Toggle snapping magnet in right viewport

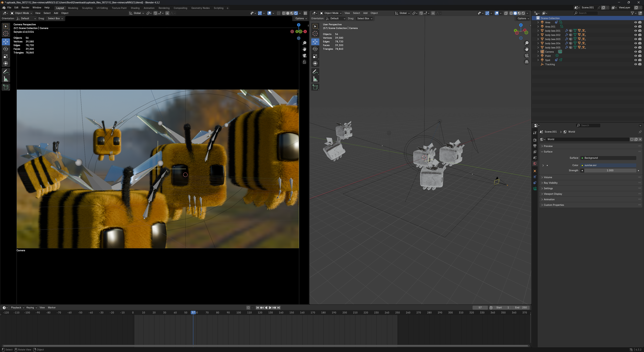click(x=421, y=13)
